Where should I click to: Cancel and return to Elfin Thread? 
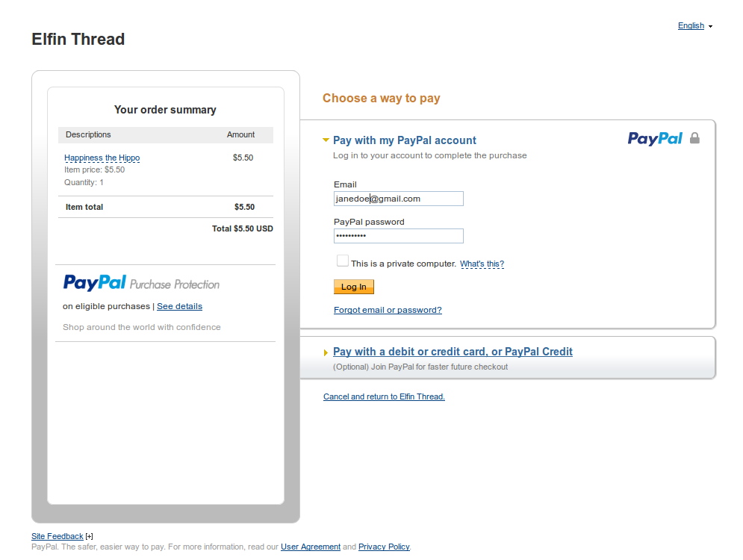point(384,396)
